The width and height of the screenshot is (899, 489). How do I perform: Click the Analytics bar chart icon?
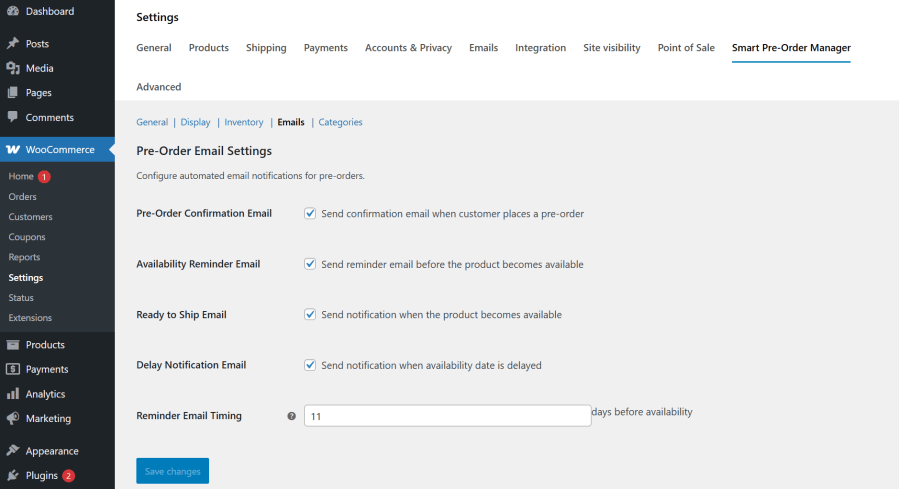coord(13,394)
